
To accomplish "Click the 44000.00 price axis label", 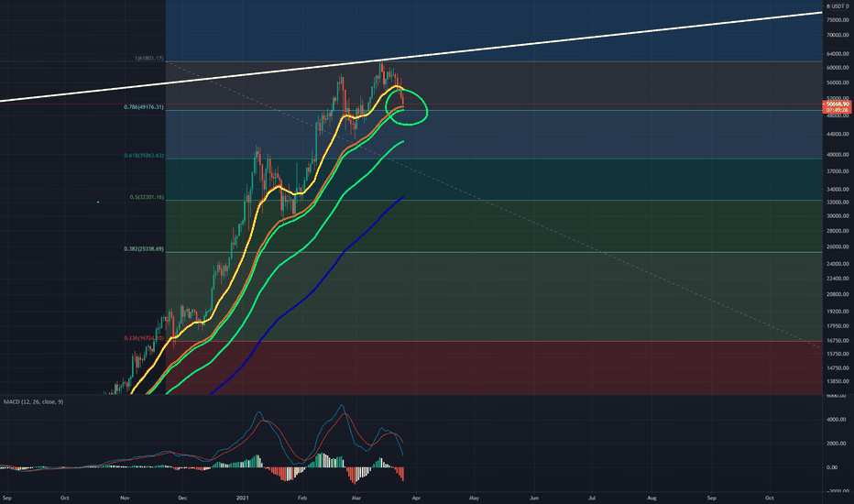I will point(838,134).
